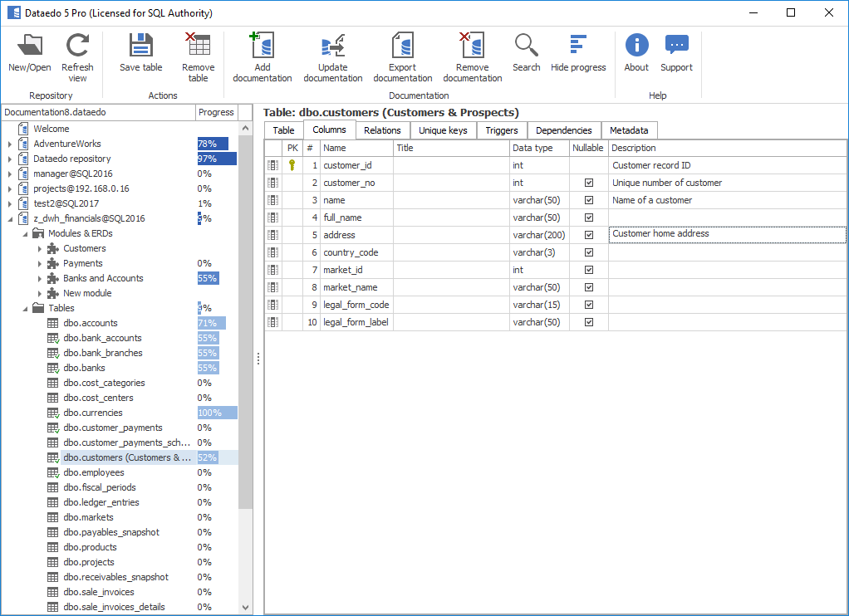Toggle the Nullable checkbox for full_name
Screen dimensions: 849x616
(589, 218)
